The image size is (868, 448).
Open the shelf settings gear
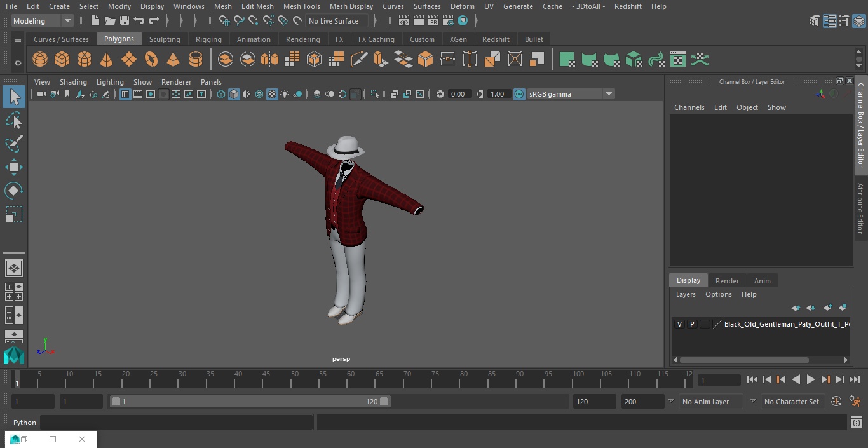click(18, 63)
